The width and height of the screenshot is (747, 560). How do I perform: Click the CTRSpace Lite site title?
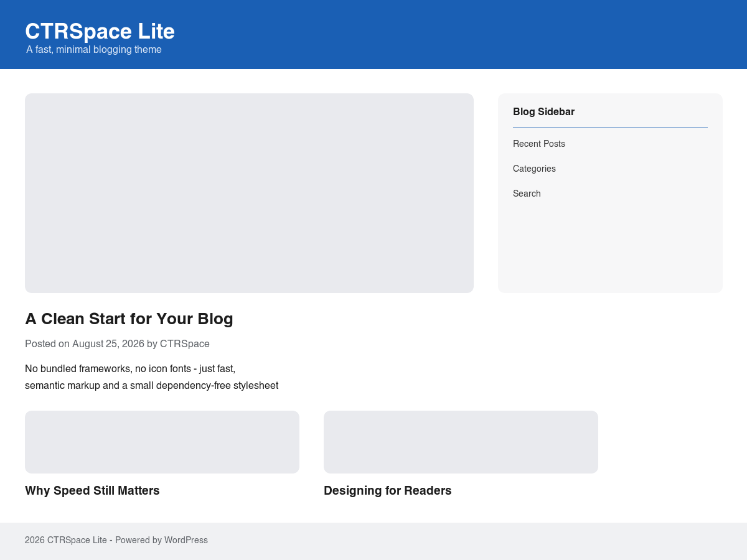click(100, 31)
